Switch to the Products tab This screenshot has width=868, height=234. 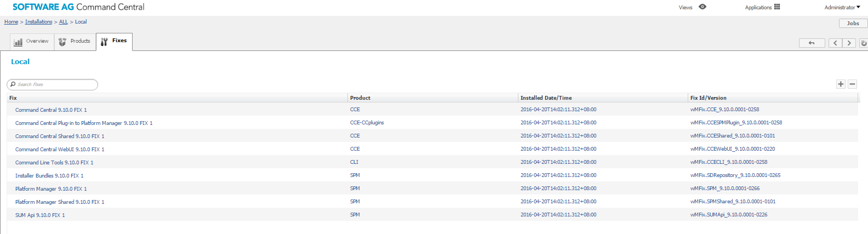coord(75,42)
